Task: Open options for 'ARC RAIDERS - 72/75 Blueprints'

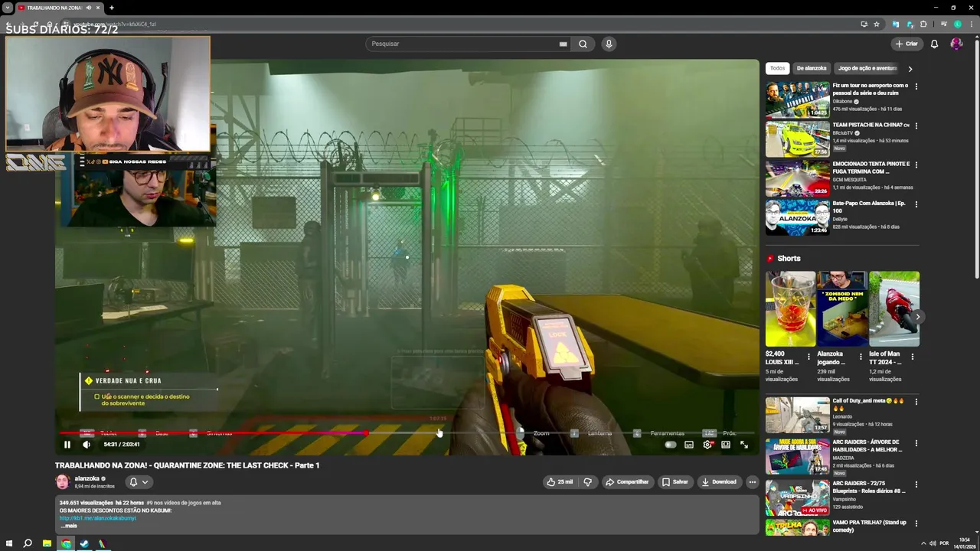Action: (916, 485)
